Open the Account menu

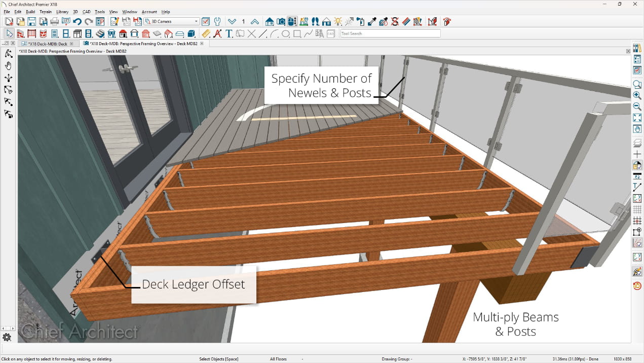(x=149, y=12)
